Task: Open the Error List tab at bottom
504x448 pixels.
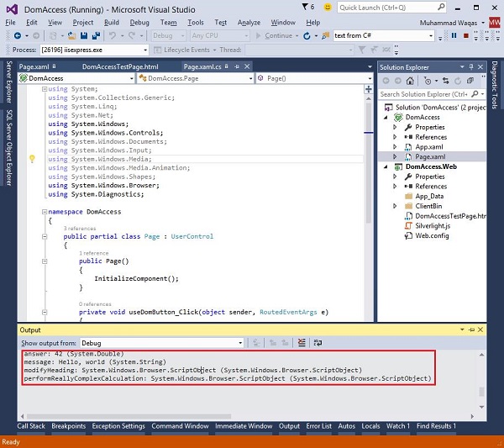Action: point(318,426)
